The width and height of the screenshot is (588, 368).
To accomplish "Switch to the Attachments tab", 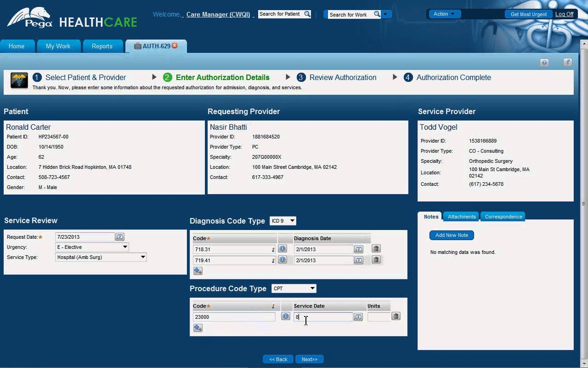I will tap(461, 217).
